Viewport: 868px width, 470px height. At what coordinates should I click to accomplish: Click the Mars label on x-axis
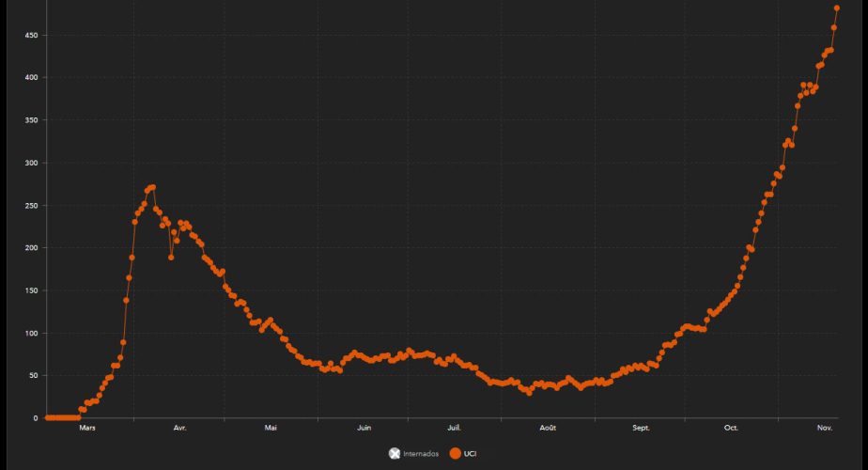(x=86, y=428)
